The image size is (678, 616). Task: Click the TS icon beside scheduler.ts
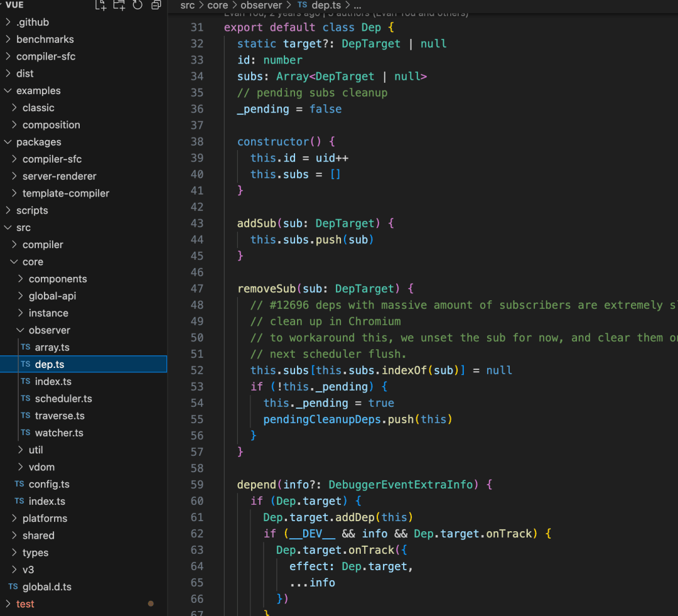26,398
